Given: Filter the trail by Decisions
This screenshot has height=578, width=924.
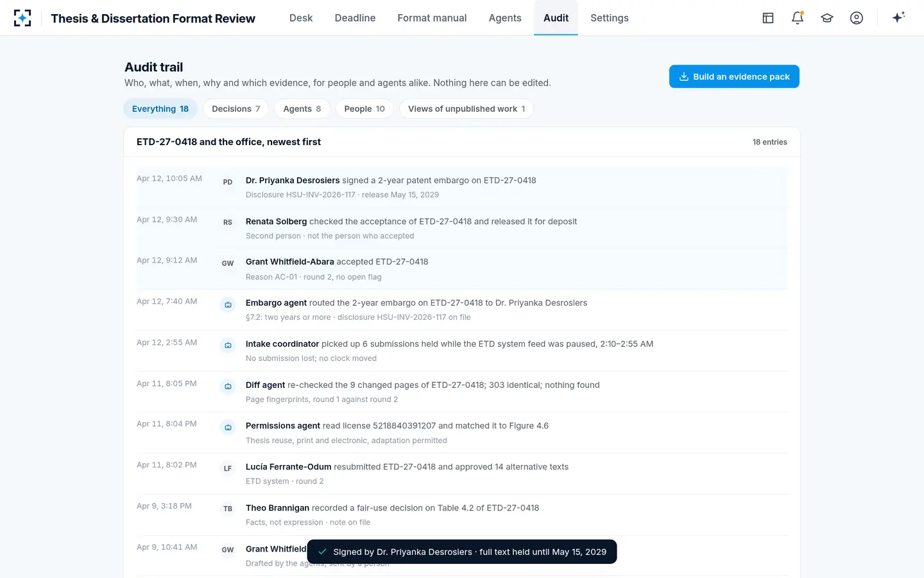Looking at the screenshot, I should pos(236,109).
